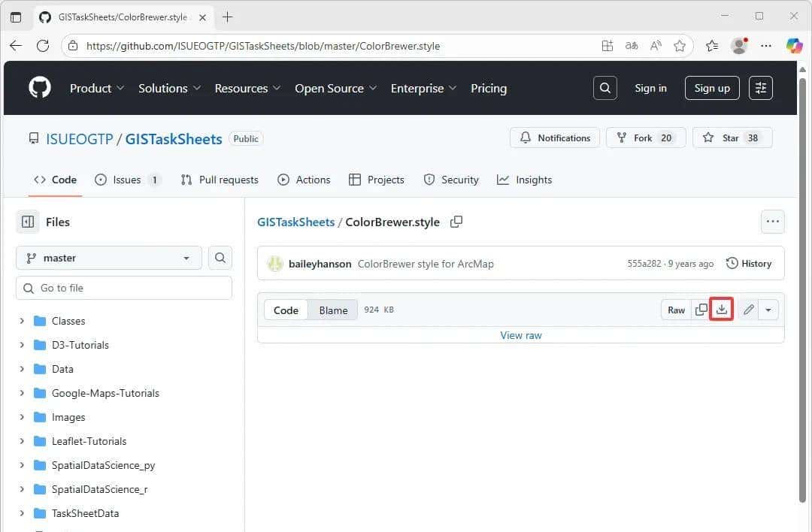The width and height of the screenshot is (812, 532).
Task: Open the master branch dropdown
Action: (108, 258)
